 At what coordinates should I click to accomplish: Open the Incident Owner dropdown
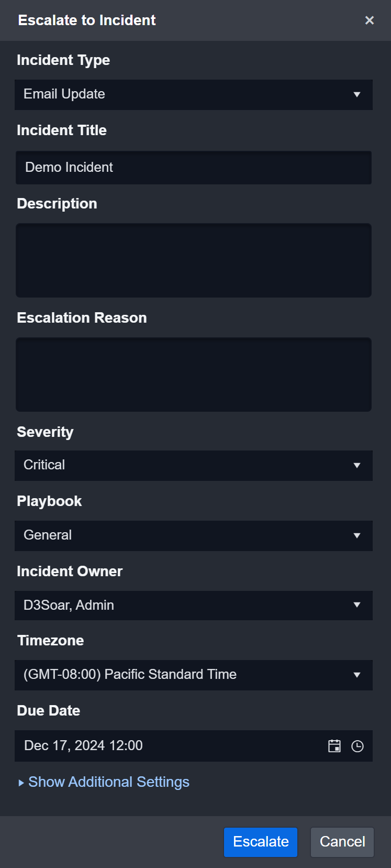(357, 605)
